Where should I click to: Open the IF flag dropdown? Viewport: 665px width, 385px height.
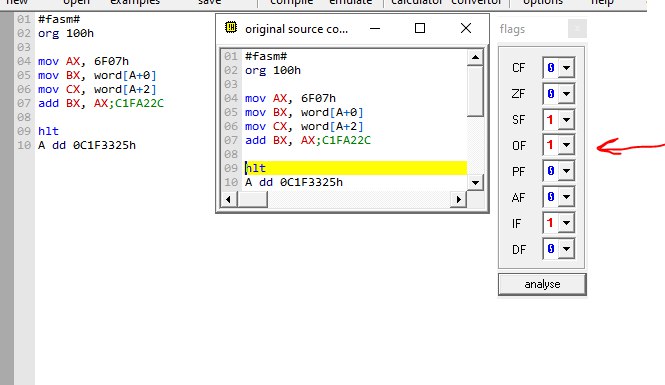tap(567, 223)
